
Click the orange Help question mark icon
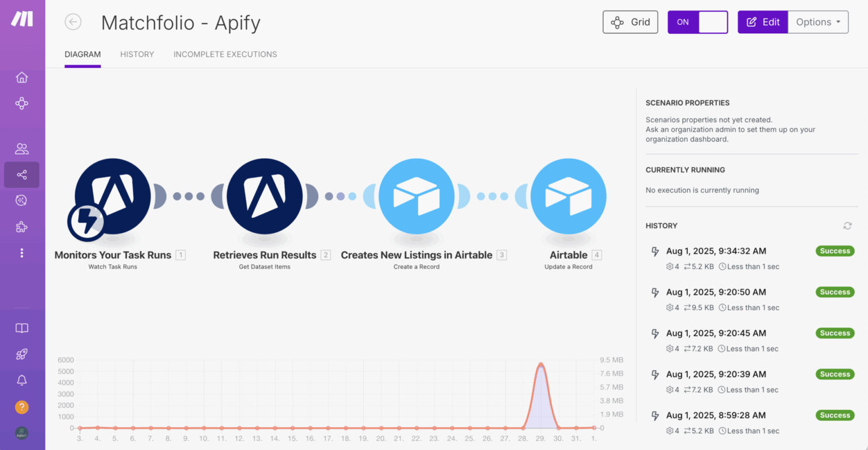pos(21,407)
